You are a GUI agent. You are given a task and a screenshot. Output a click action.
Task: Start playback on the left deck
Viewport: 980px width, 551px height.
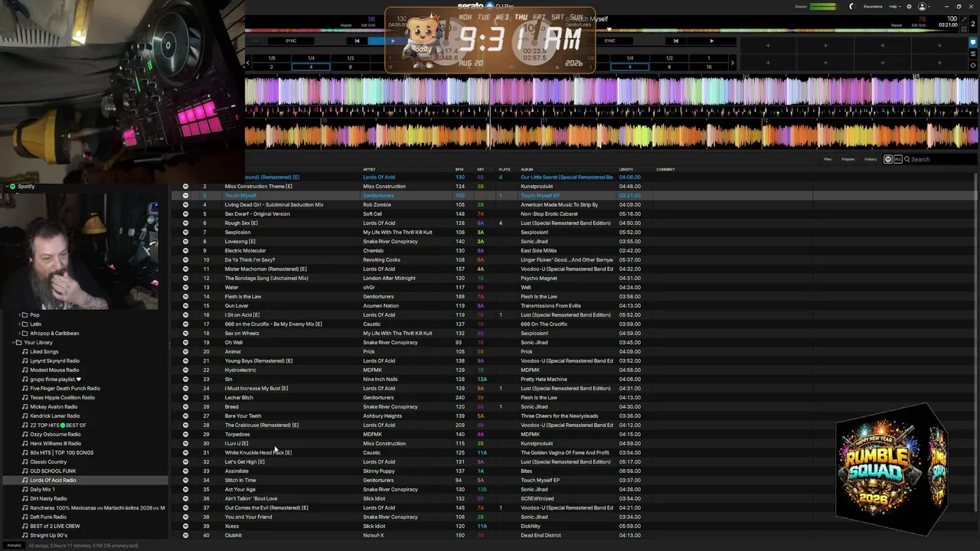pyautogui.click(x=393, y=41)
